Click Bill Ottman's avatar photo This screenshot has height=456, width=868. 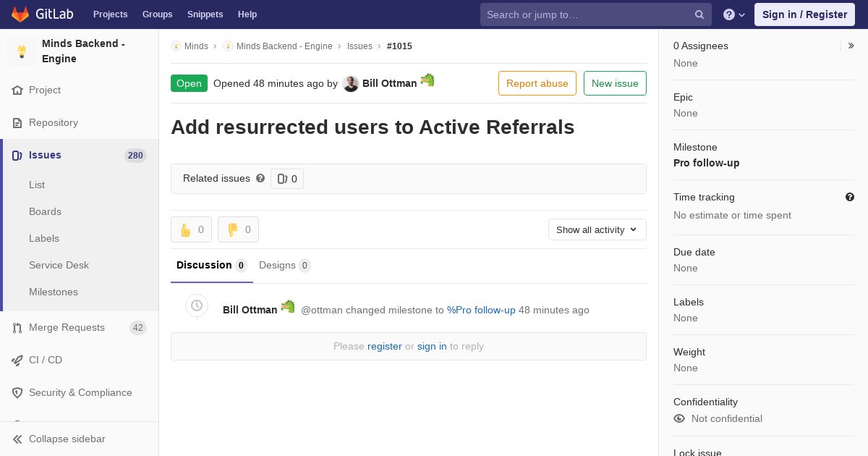[351, 84]
